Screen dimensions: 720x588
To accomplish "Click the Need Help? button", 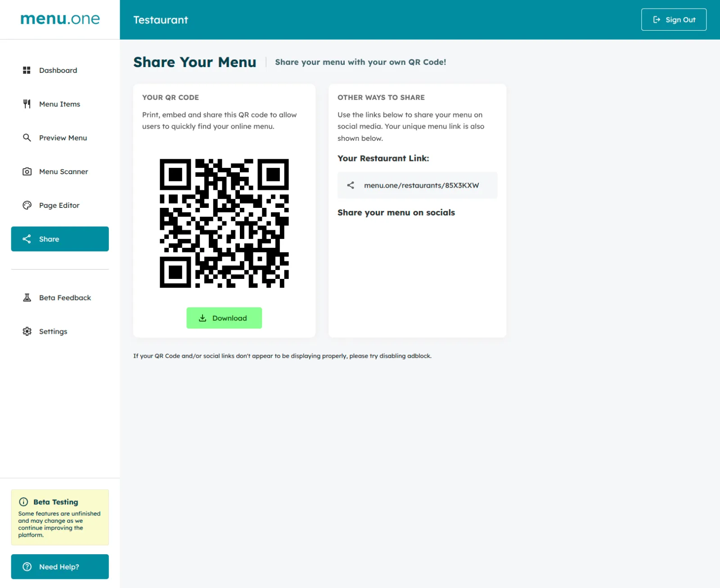I will 60,567.
